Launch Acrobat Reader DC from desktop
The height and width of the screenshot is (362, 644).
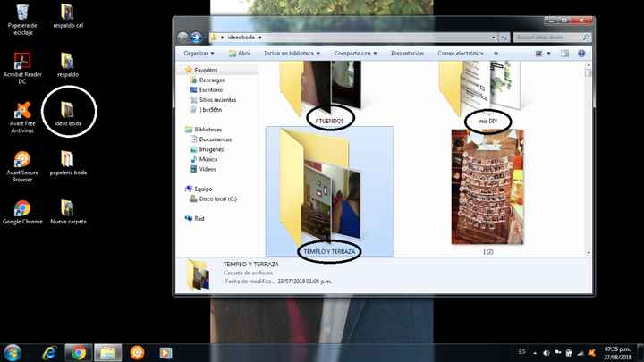pos(22,68)
